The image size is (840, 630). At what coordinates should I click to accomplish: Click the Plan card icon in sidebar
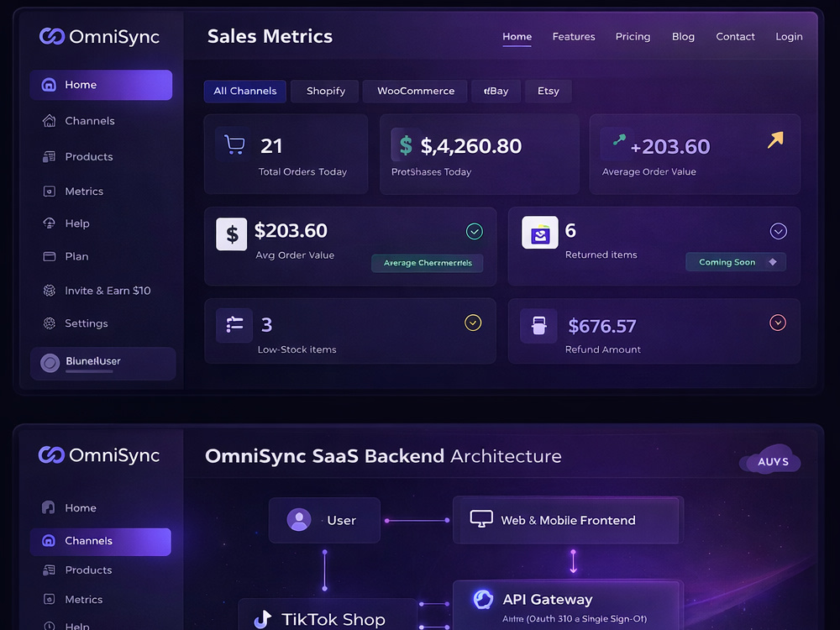tap(50, 256)
